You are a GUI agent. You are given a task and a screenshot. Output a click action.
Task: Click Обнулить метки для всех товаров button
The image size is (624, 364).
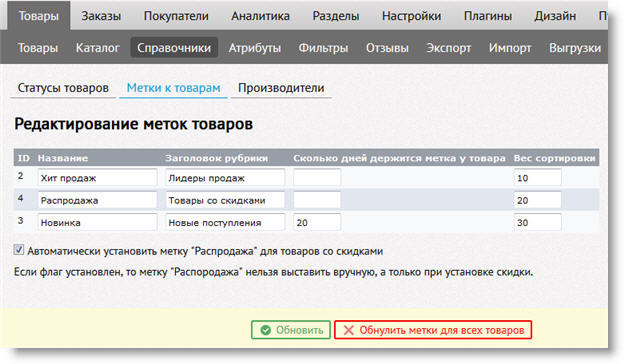pyautogui.click(x=433, y=330)
